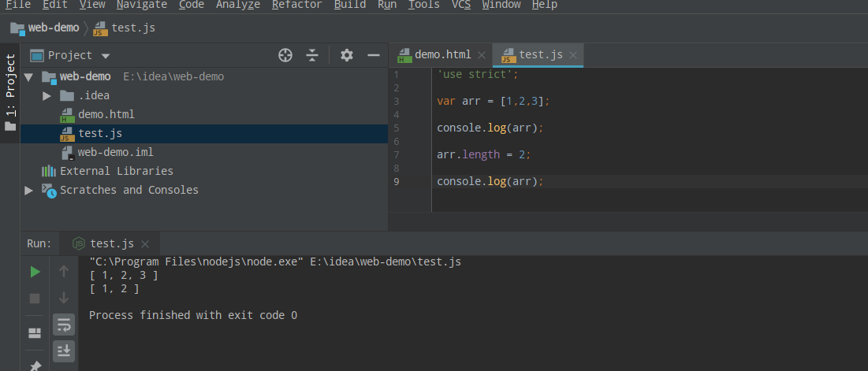Collapse all nodes in Project panel

pos(312,55)
